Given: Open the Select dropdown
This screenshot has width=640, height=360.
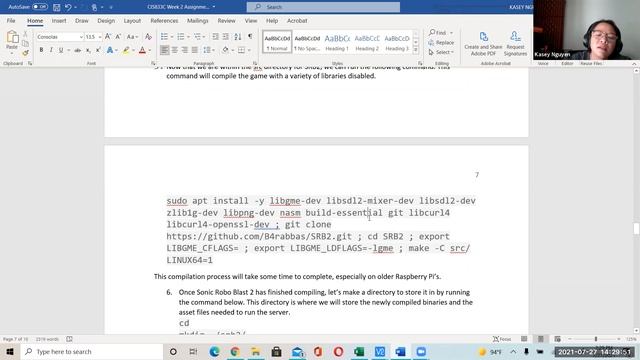Looking at the screenshot, I should 441,52.
